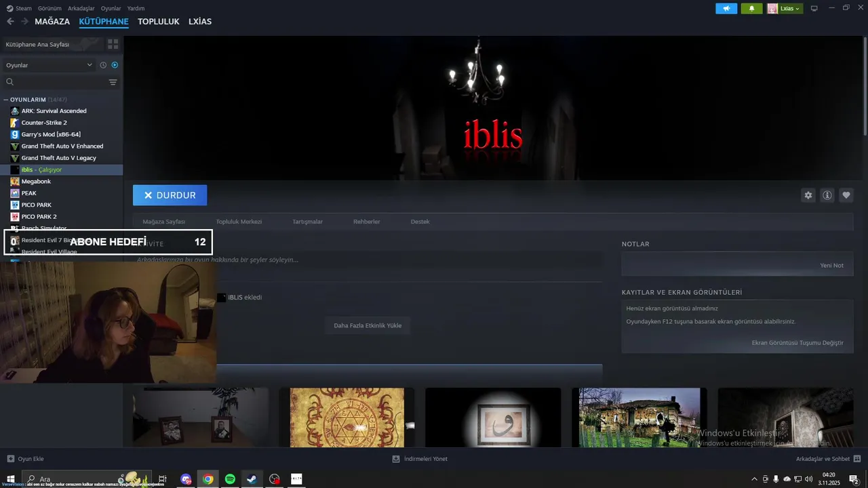Add iblis to favorites heart icon

coord(846,195)
